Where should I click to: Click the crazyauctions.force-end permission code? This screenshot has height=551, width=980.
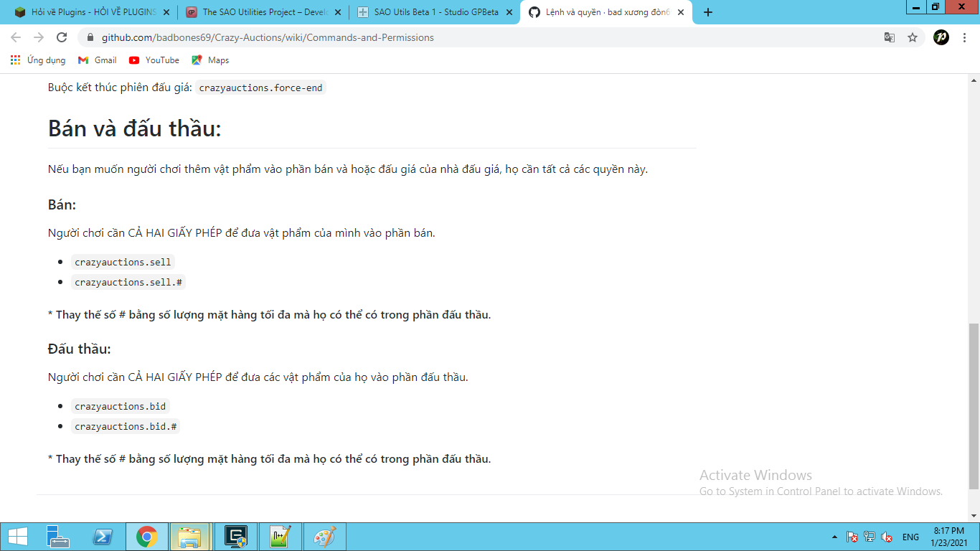coord(260,88)
